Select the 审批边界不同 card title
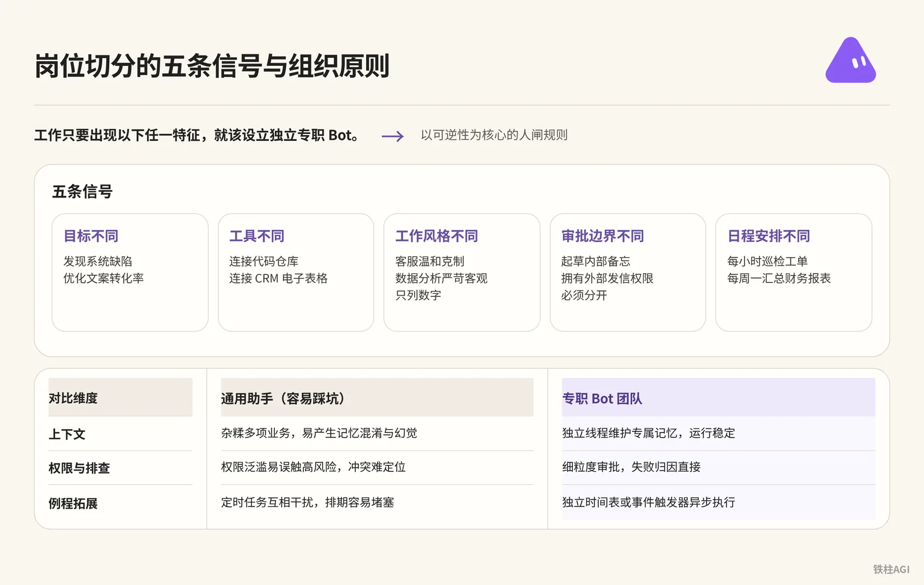Image resolution: width=924 pixels, height=585 pixels. (603, 236)
